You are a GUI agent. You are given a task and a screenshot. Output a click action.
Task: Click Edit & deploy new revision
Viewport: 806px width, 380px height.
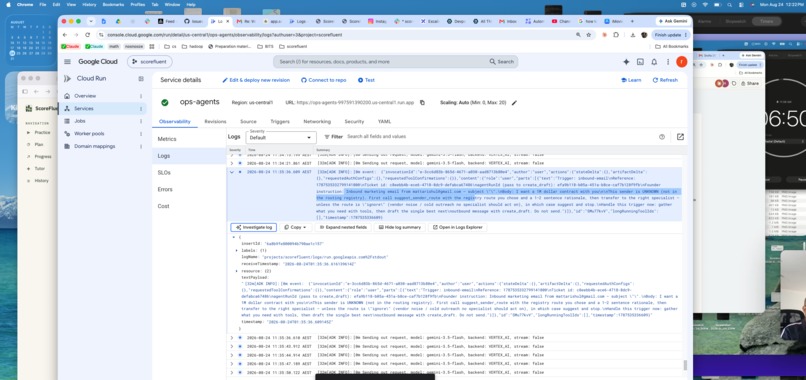tap(256, 80)
